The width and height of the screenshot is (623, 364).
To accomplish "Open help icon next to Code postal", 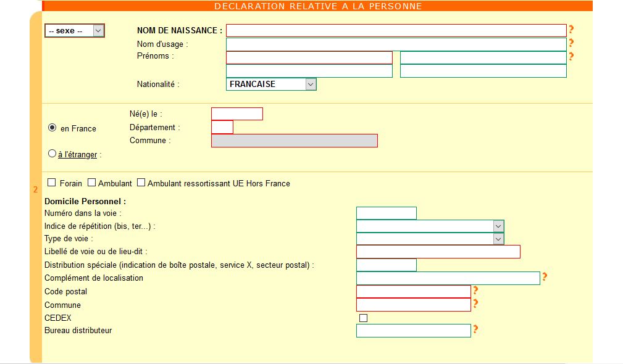I will 475,290.
